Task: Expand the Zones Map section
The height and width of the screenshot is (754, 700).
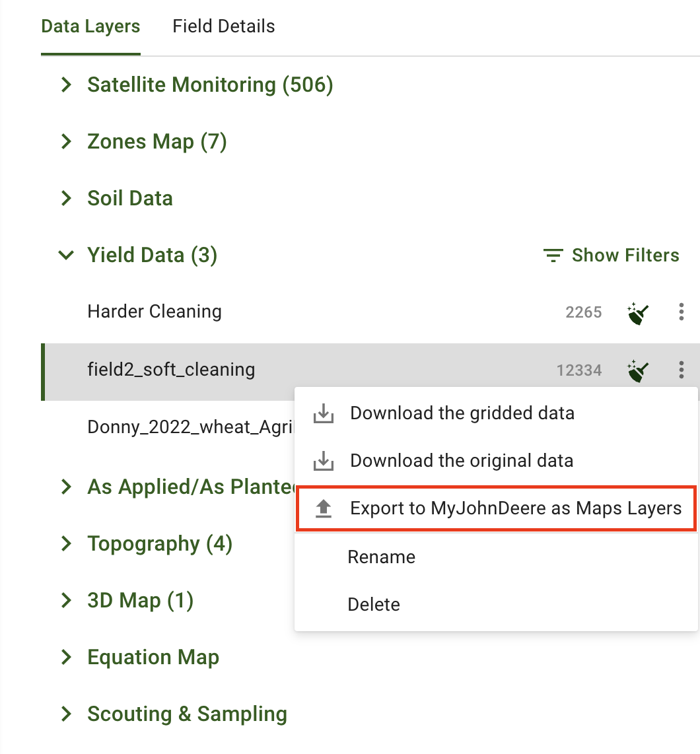Action: [66, 142]
